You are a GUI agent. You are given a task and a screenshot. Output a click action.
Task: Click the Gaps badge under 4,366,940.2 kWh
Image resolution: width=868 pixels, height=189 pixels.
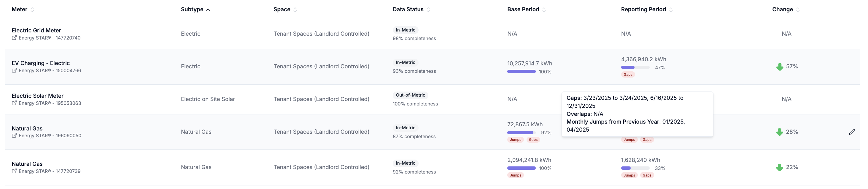click(628, 75)
